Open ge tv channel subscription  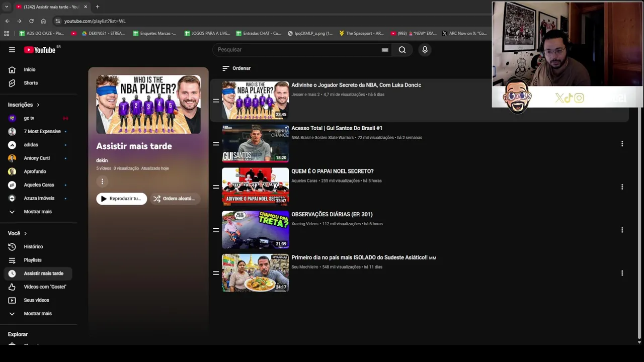pyautogui.click(x=39, y=118)
